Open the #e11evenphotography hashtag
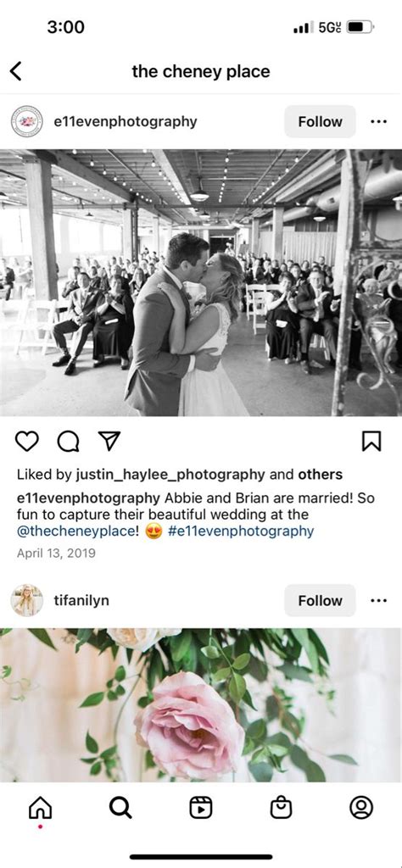402x868 pixels. coord(240,531)
